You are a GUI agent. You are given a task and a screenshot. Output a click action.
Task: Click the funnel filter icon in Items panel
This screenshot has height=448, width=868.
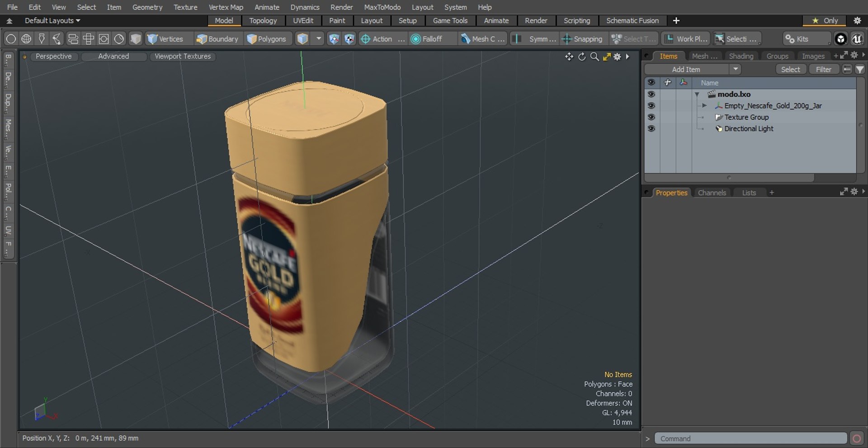(x=860, y=69)
